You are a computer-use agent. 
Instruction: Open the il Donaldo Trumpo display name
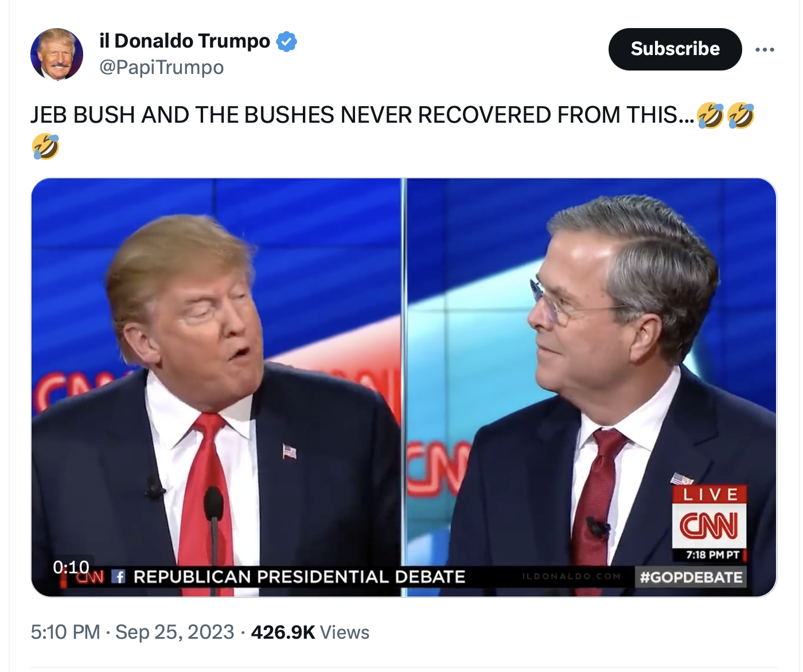185,41
